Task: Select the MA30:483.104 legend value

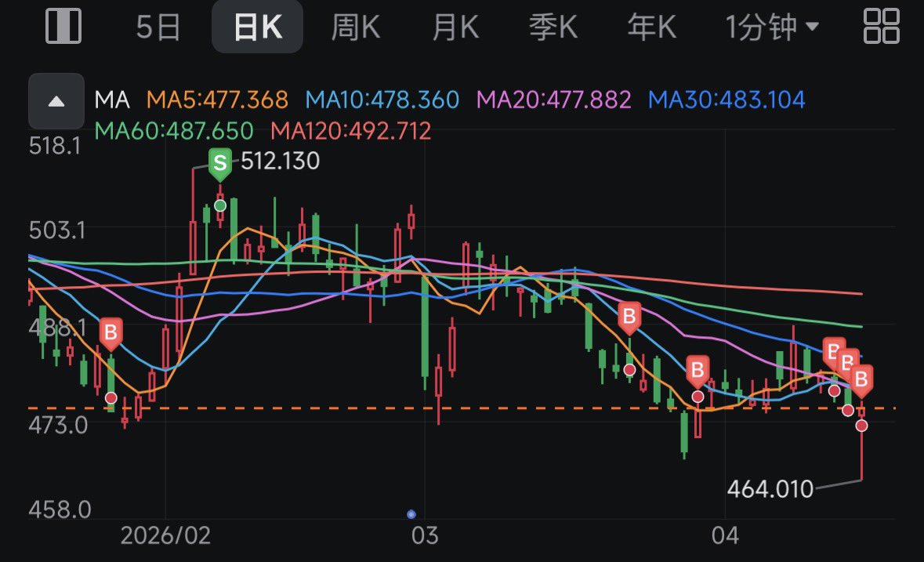Action: pos(727,100)
